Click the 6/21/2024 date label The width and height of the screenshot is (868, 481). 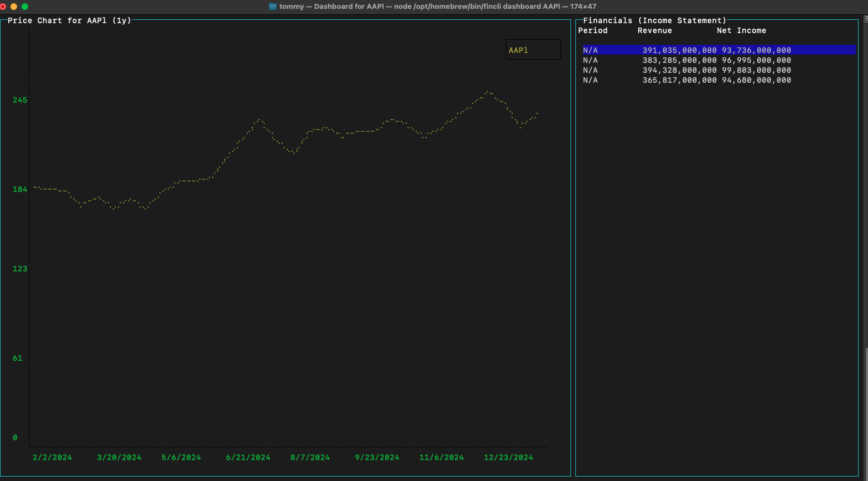click(x=248, y=457)
